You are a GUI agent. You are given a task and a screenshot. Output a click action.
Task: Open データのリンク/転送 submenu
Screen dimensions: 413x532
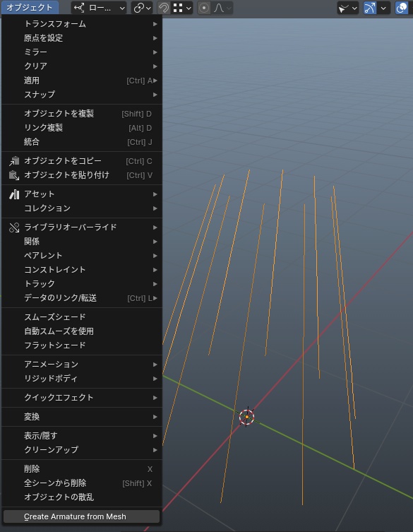point(82,298)
